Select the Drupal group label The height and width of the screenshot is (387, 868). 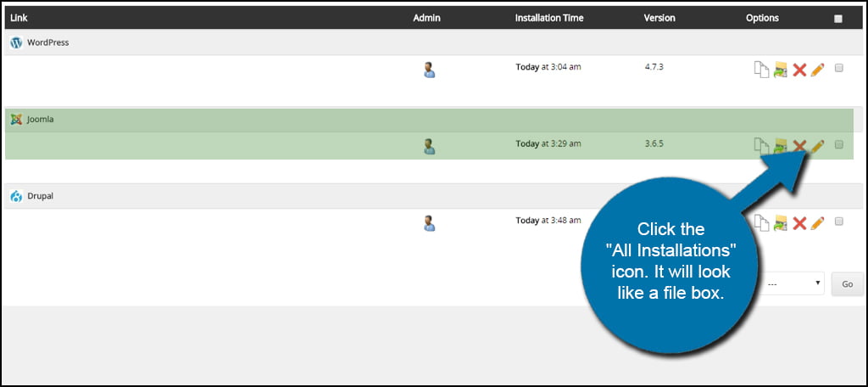click(x=41, y=196)
